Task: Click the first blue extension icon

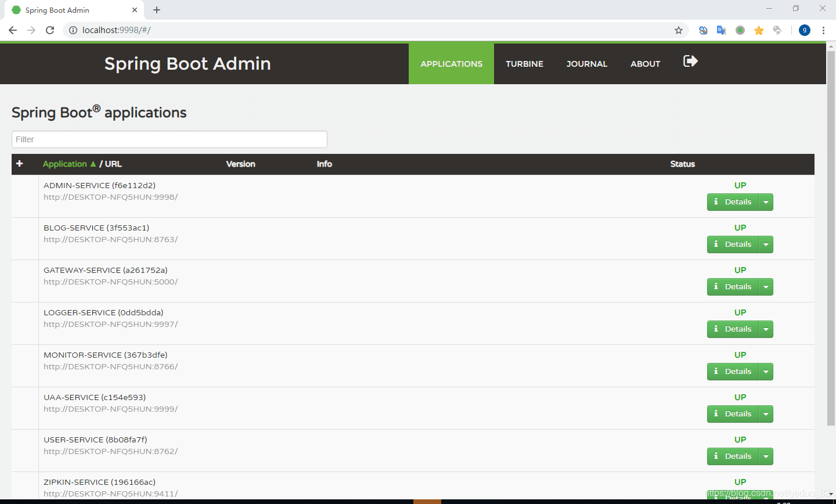Action: [703, 30]
